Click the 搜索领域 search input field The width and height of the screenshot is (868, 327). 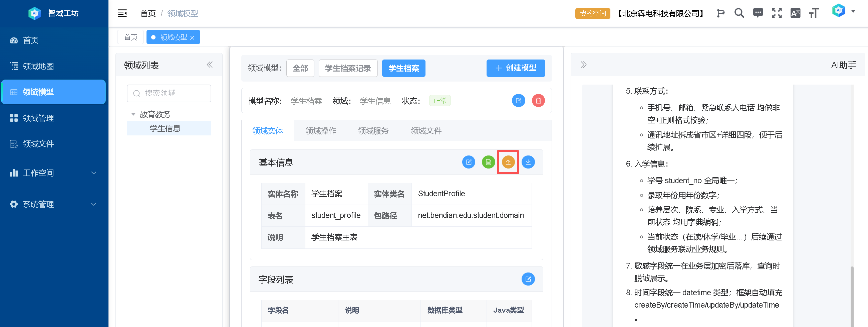tap(172, 94)
